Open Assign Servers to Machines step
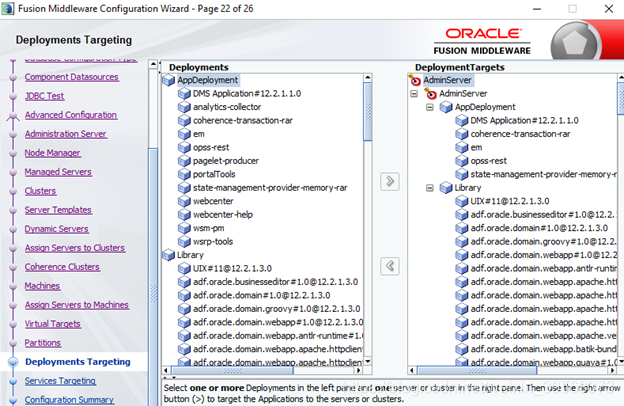Viewport: 624px width, 406px height. [77, 305]
